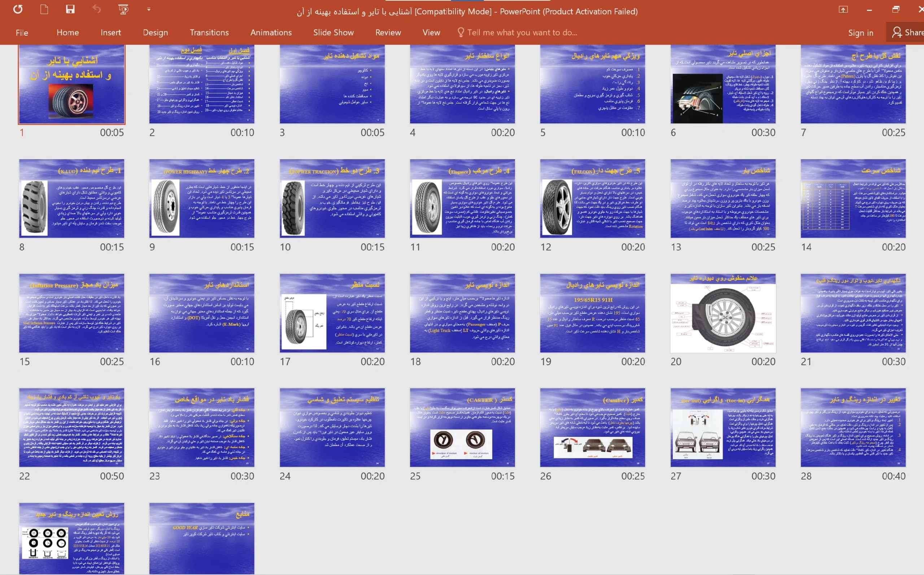
Task: Click Tell me what you want field
Action: pos(522,33)
